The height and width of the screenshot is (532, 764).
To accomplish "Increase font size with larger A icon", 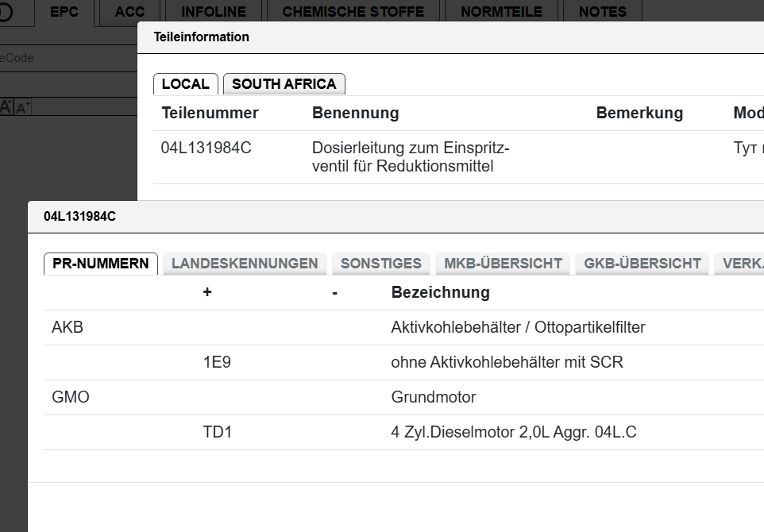I will [x=6, y=106].
